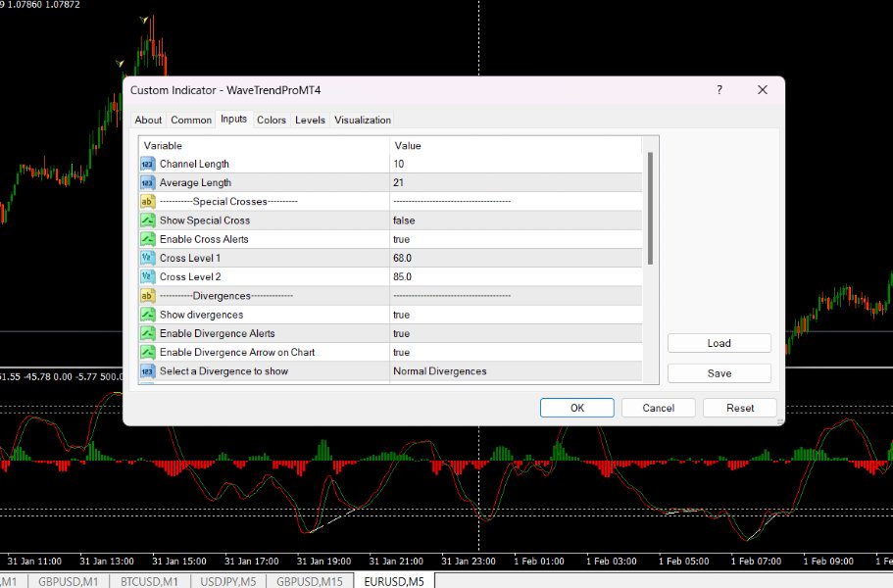893x588 pixels.
Task: Click the question mark help icon
Action: pos(719,90)
